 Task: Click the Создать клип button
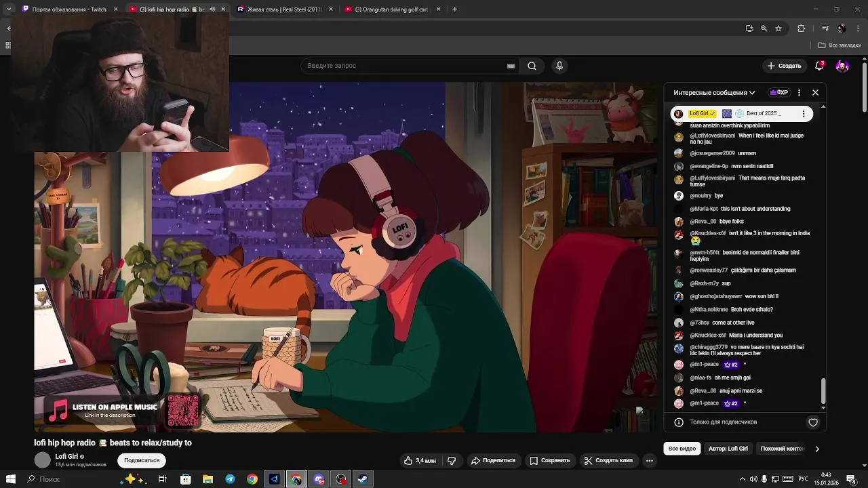pyautogui.click(x=608, y=460)
